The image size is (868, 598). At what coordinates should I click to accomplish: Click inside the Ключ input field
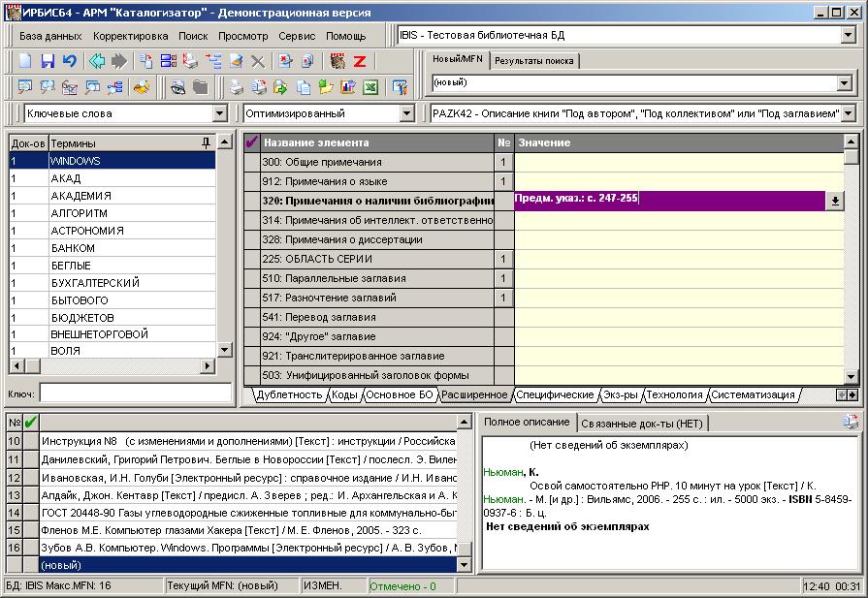tap(136, 393)
